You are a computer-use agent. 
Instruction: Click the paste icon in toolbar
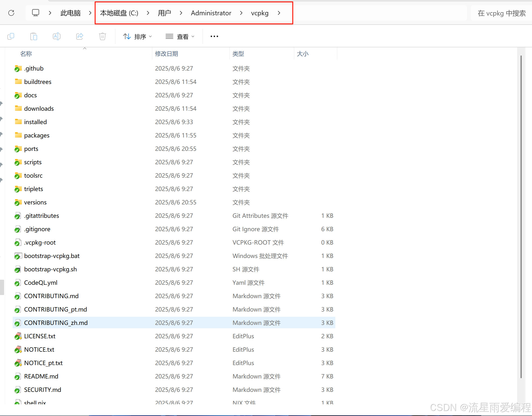(34, 37)
